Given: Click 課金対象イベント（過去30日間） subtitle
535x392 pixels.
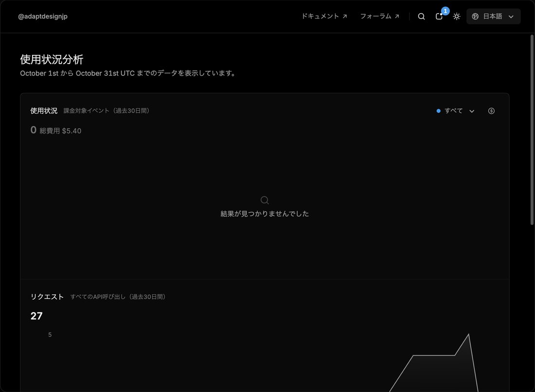Looking at the screenshot, I should 107,111.
